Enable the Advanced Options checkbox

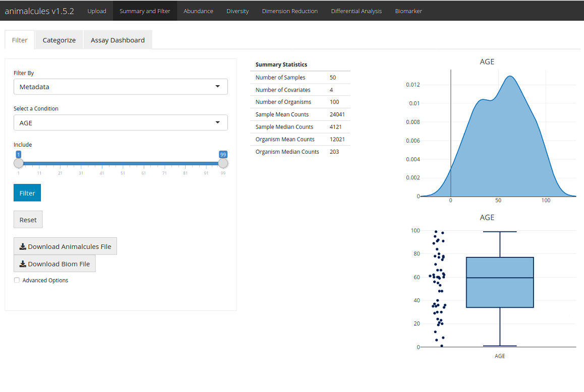click(17, 280)
